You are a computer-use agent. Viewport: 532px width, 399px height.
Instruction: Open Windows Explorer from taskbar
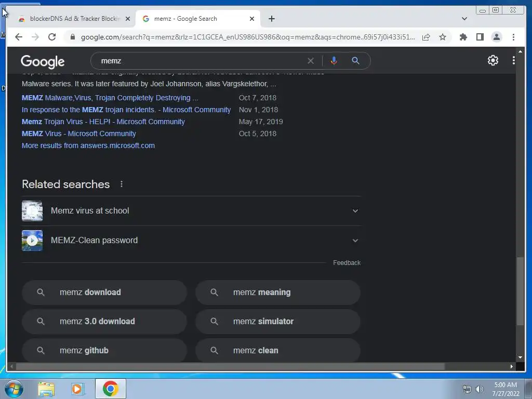pos(46,389)
